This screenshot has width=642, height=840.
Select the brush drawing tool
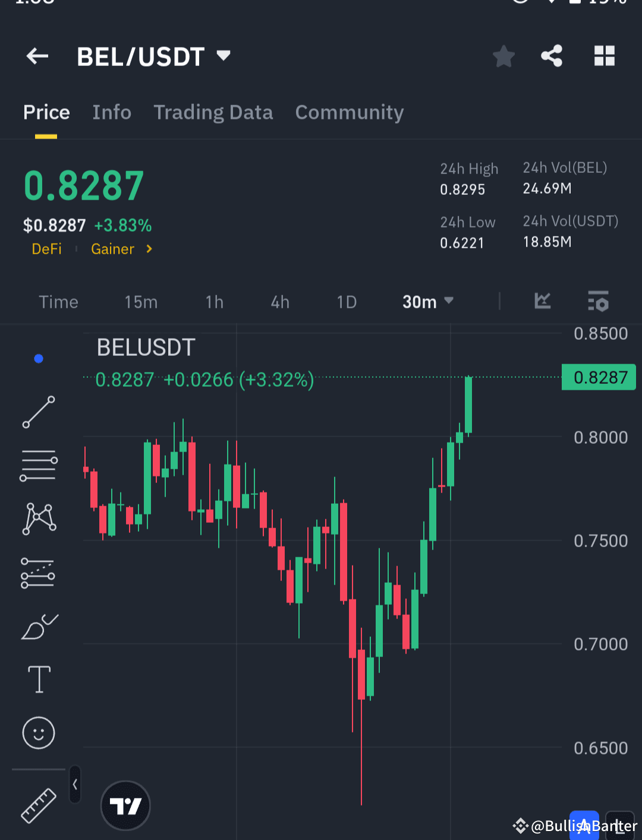pyautogui.click(x=38, y=626)
